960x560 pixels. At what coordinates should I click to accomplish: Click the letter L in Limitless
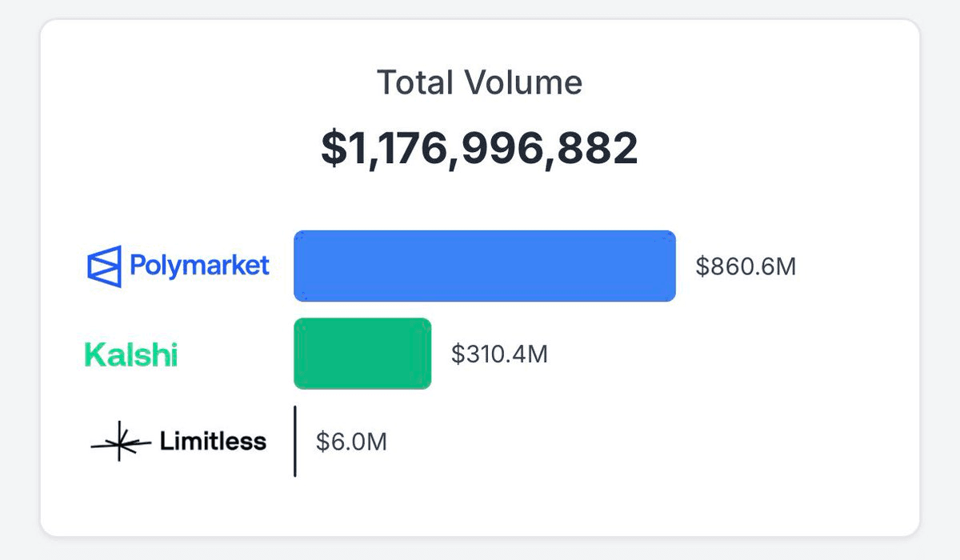pos(166,441)
